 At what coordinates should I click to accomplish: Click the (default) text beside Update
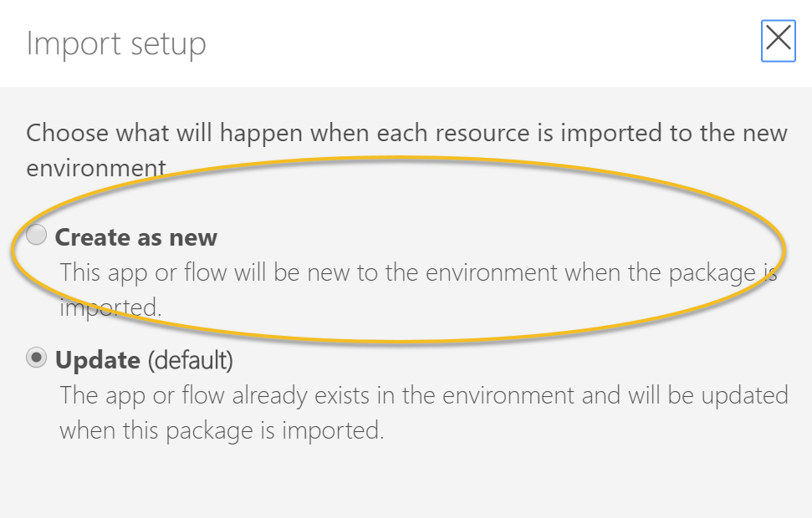pyautogui.click(x=191, y=360)
